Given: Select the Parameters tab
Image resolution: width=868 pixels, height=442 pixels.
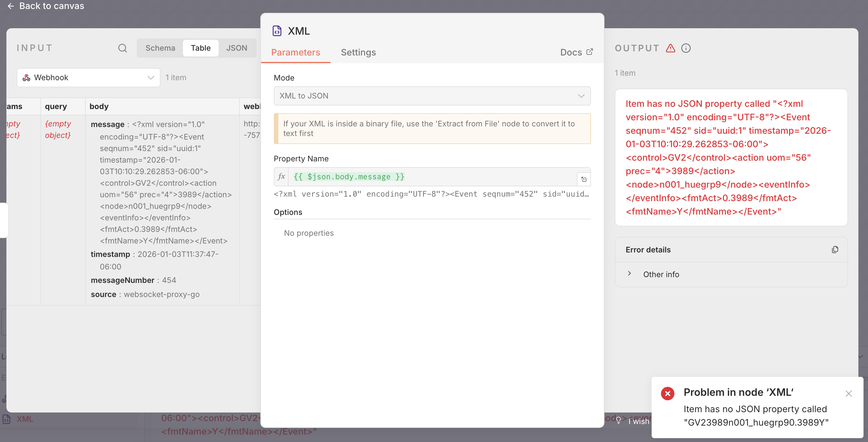Looking at the screenshot, I should (x=296, y=53).
